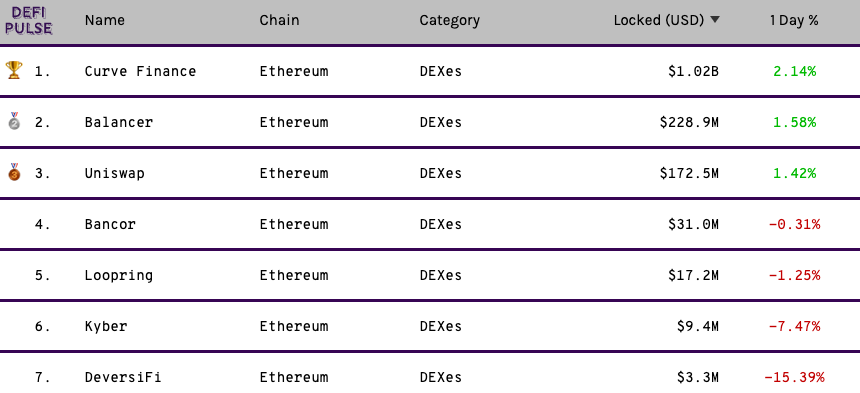Screen dimensions: 860x393
Task: Sort by the Chain column header
Action: (x=280, y=20)
